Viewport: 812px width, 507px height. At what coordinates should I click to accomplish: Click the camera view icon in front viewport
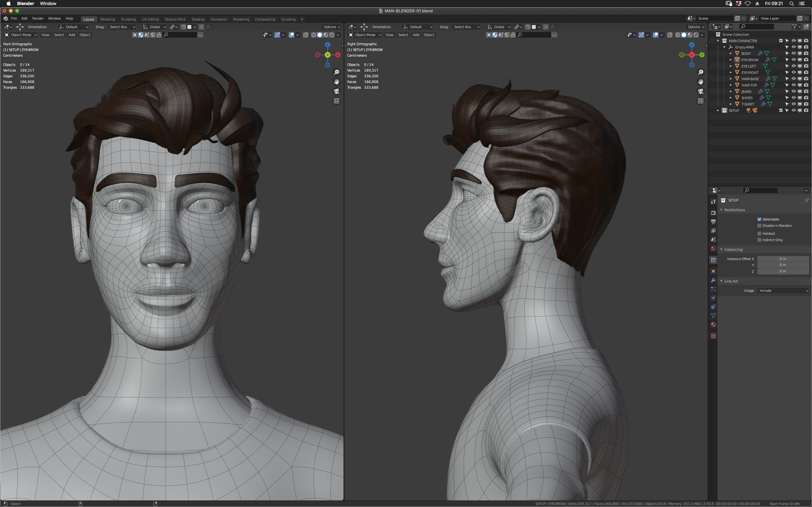pyautogui.click(x=336, y=91)
